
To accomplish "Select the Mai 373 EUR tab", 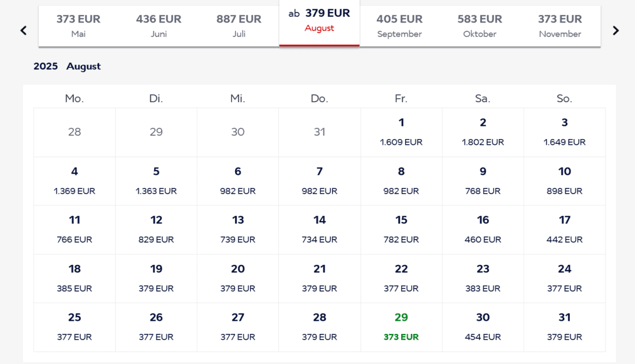I will point(79,26).
